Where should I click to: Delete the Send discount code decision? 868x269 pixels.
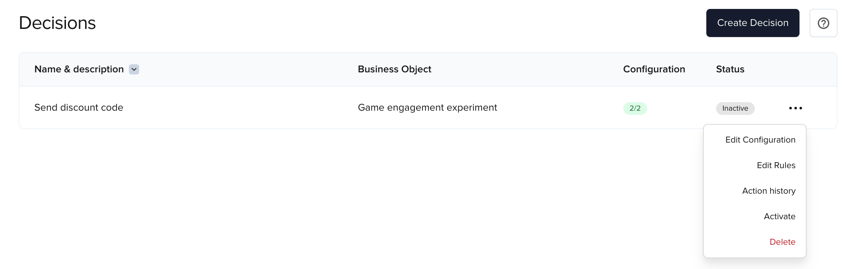[782, 242]
